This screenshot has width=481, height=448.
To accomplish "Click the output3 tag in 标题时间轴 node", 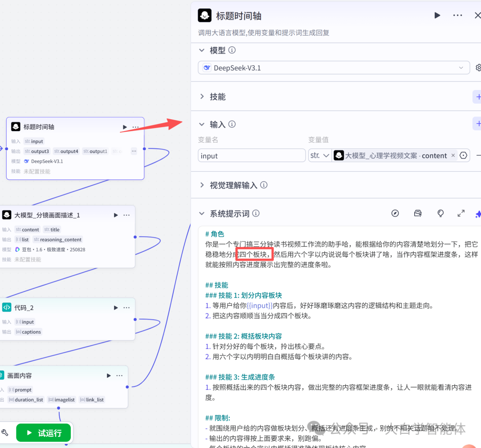I will click(37, 151).
